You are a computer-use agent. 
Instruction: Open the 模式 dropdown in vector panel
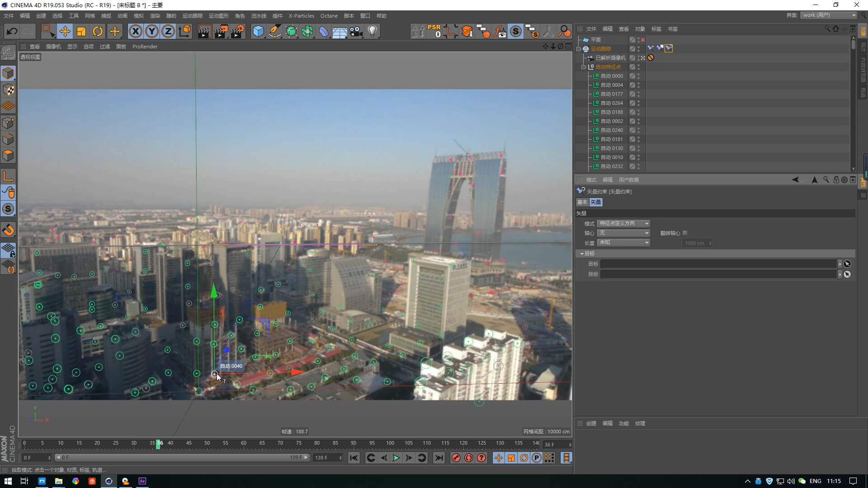click(623, 224)
